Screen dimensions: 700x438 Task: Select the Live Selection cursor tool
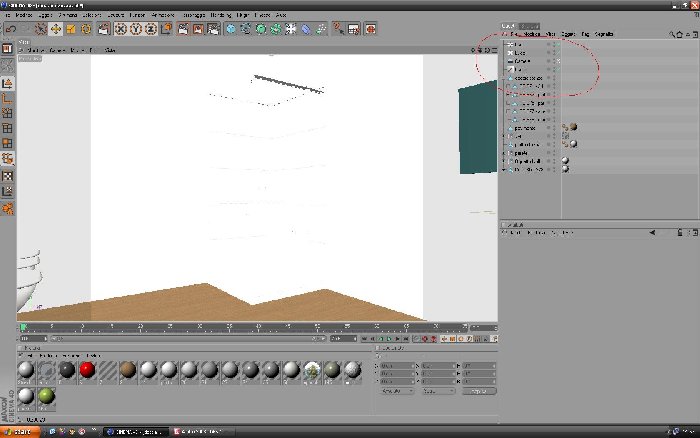click(x=41, y=29)
